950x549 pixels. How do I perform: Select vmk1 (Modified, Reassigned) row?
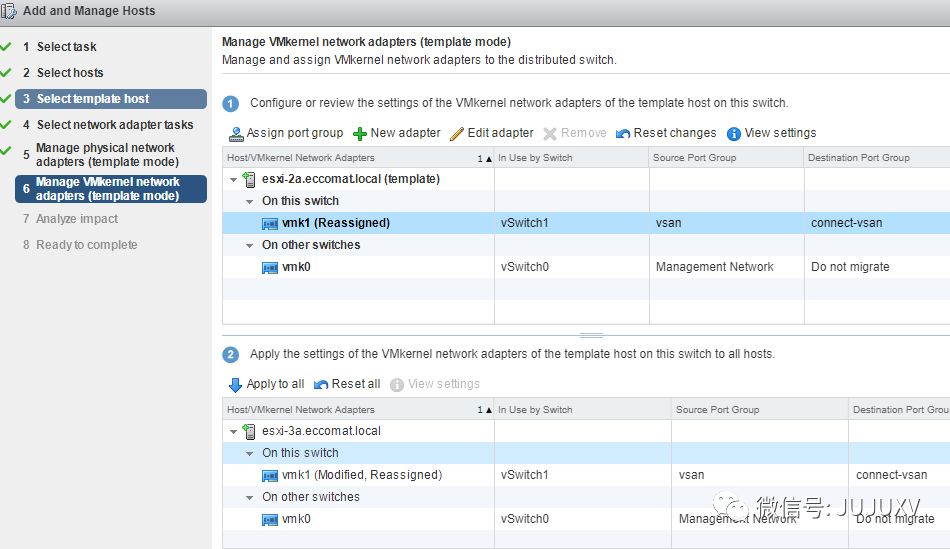click(361, 475)
